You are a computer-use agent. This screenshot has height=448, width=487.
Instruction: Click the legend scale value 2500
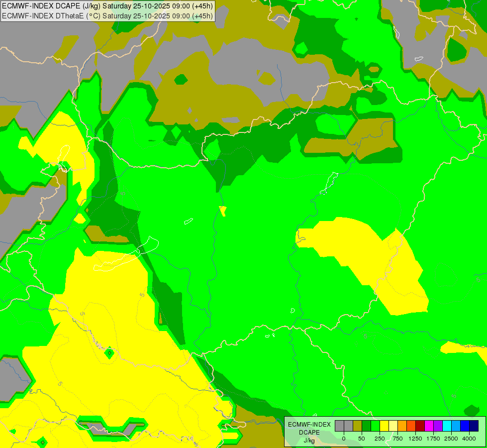click(451, 439)
